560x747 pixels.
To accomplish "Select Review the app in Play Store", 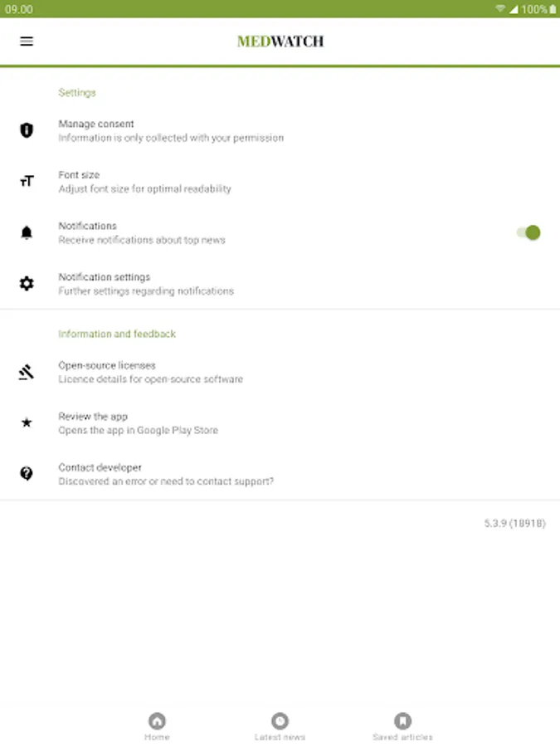I will pyautogui.click(x=138, y=423).
